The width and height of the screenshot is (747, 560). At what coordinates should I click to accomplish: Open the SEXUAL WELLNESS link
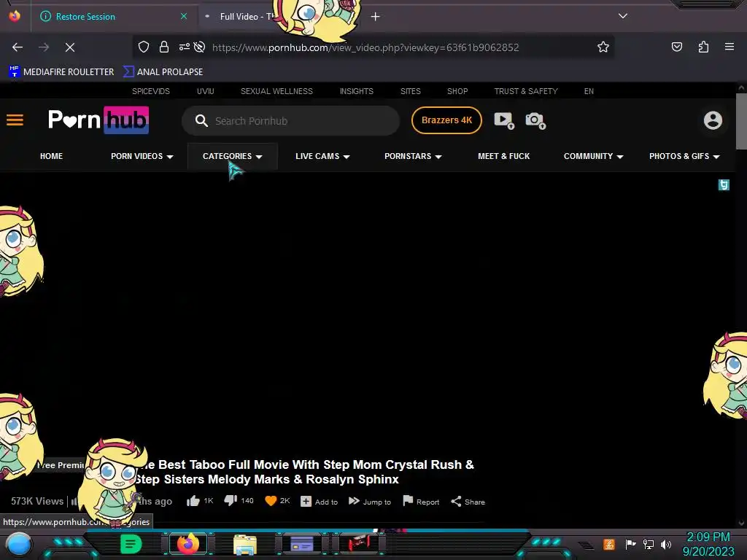click(276, 91)
